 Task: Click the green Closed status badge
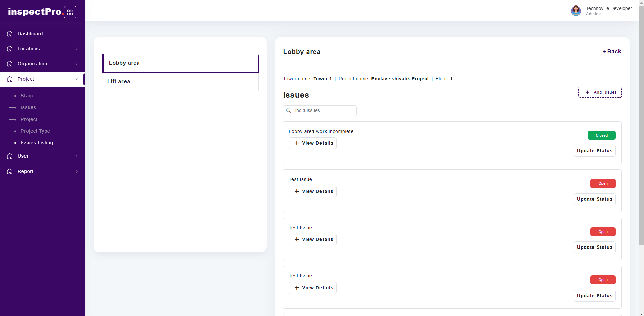[x=601, y=135]
